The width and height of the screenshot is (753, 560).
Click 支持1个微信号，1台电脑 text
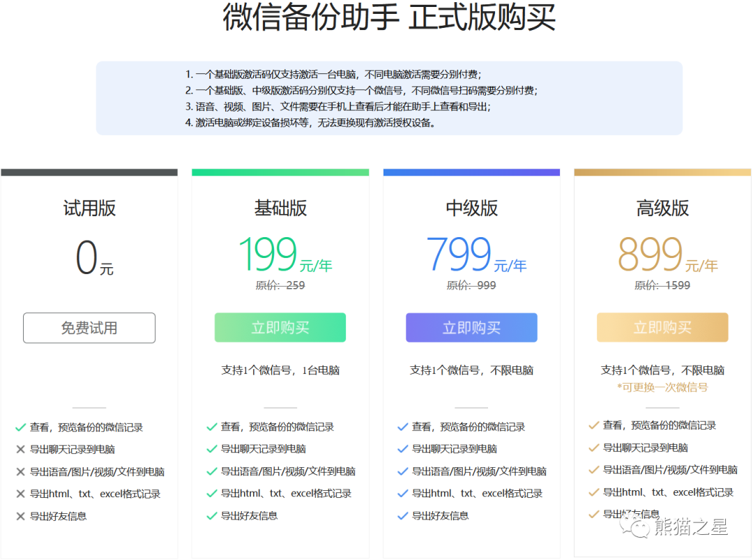(280, 370)
